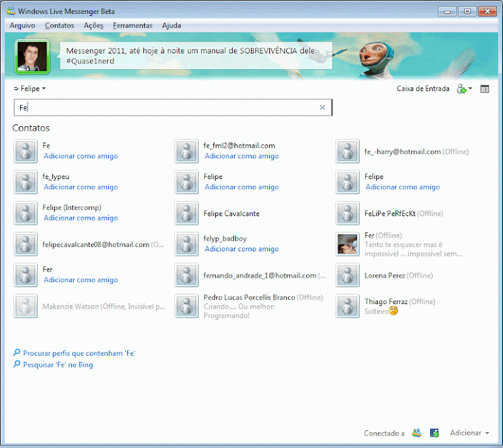Screen dimensions: 503x448
Task: Click avatar of fe_fml2@hotmail.com
Action: [x=186, y=151]
